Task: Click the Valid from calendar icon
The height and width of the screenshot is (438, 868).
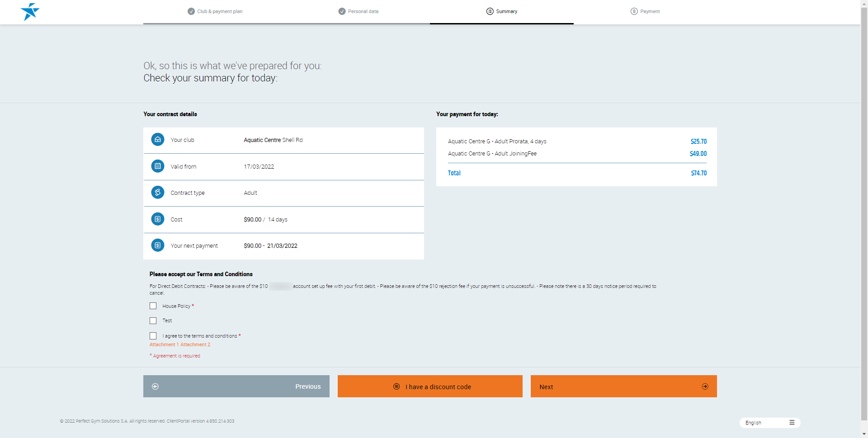Action: click(x=157, y=166)
